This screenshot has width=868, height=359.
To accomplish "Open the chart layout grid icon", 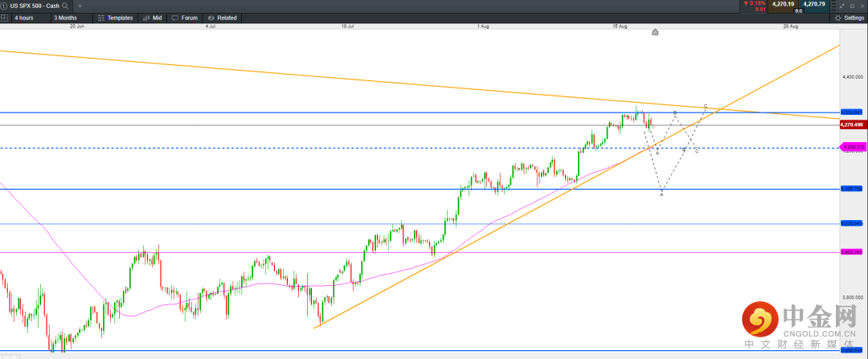I will point(5,17).
